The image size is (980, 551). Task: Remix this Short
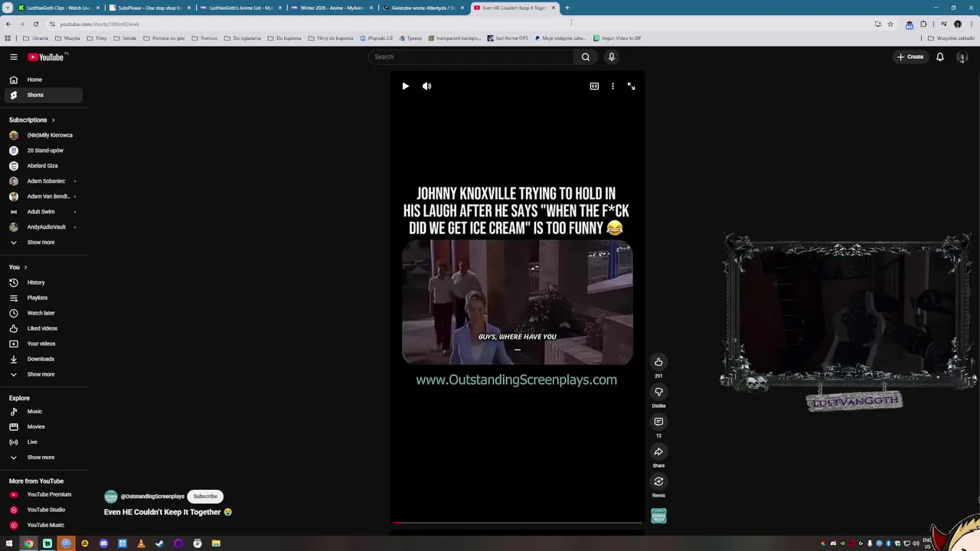pyautogui.click(x=658, y=481)
